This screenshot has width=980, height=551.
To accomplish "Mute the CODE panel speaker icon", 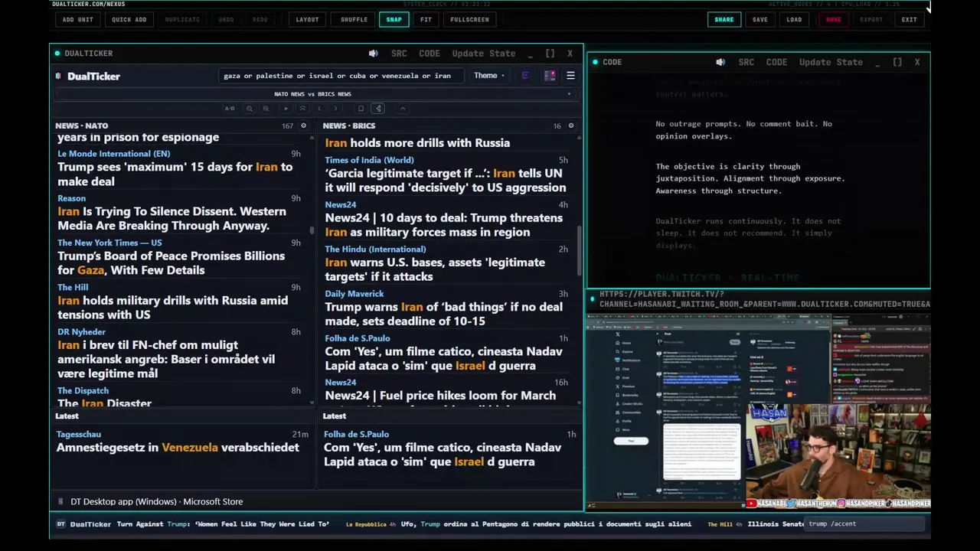I will point(720,62).
